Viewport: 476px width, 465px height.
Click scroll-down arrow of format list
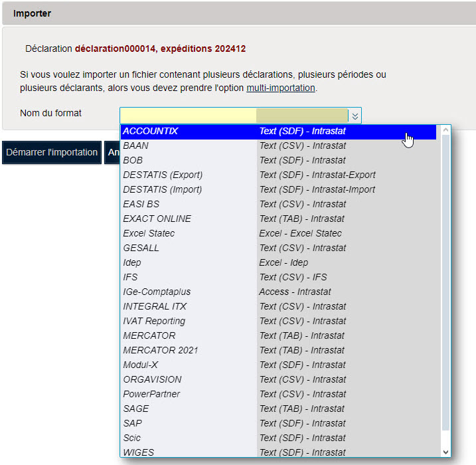[445, 452]
